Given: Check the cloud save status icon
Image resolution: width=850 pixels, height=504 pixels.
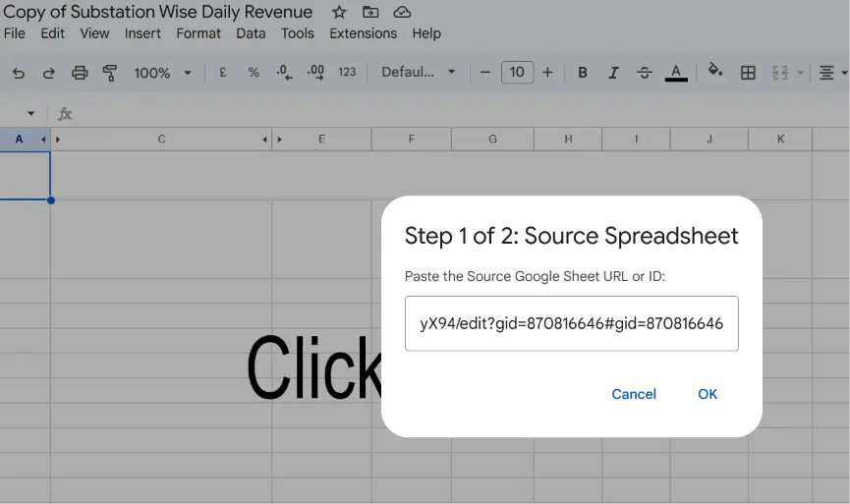Looking at the screenshot, I should [402, 12].
